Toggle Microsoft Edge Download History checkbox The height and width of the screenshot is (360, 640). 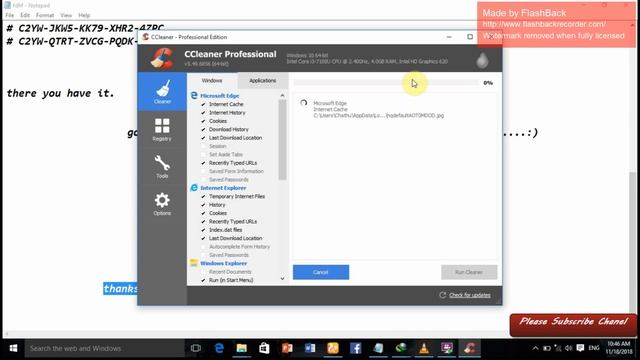203,129
